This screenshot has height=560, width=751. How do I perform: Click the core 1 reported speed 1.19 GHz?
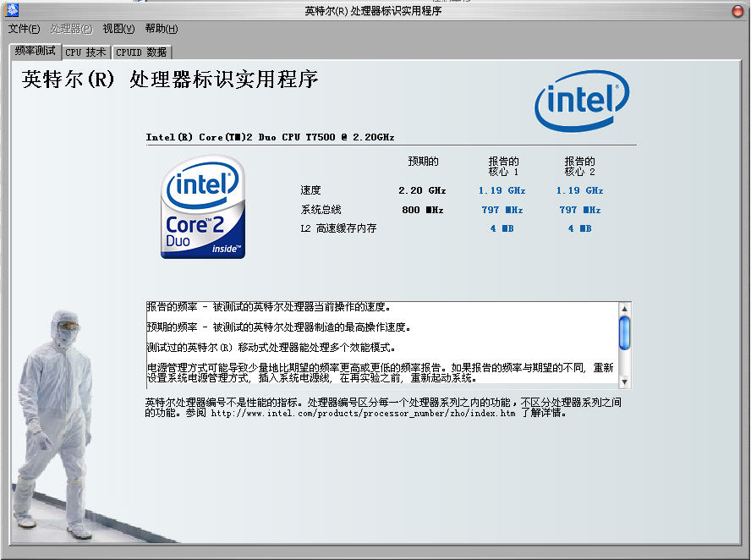[502, 191]
